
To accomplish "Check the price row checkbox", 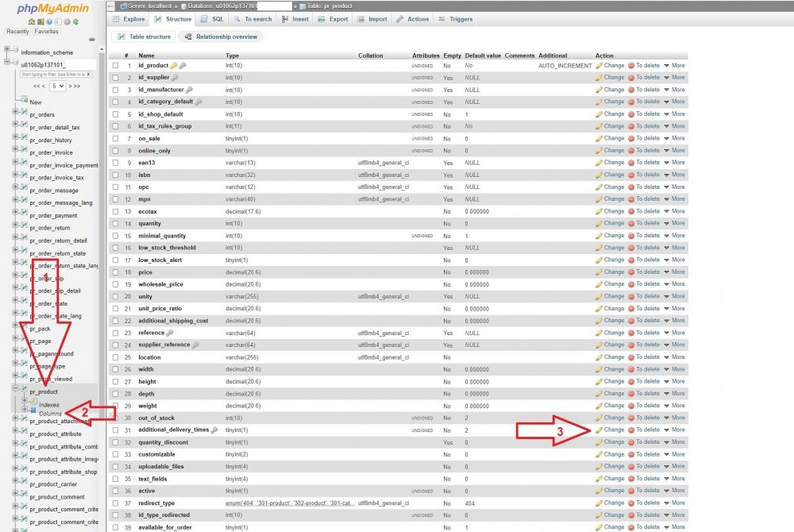I will point(115,272).
